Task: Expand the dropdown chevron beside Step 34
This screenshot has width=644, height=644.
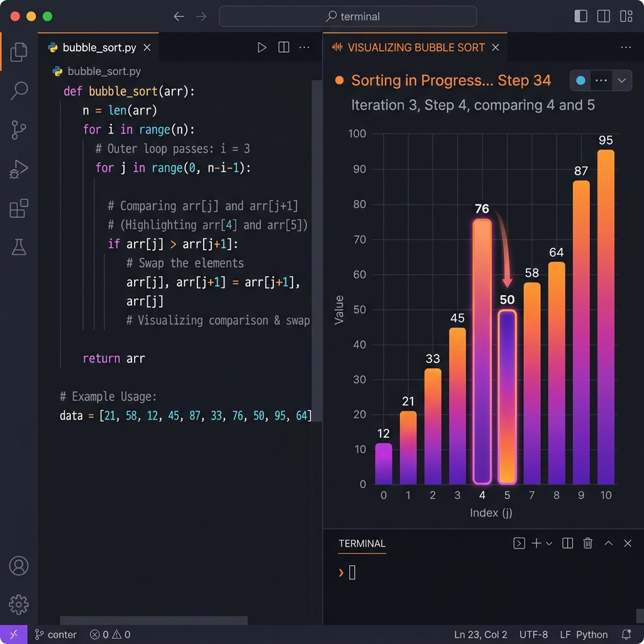Action: coord(622,80)
